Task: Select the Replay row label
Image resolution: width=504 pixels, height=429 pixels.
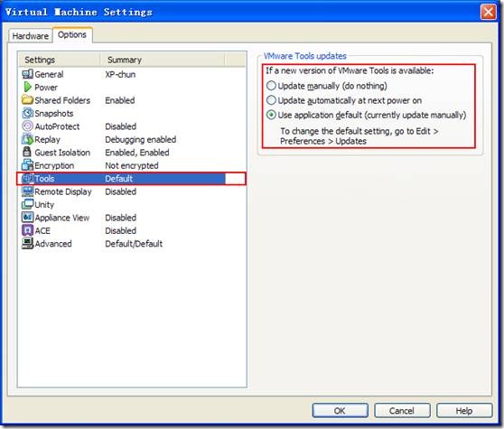Action: 47,140
